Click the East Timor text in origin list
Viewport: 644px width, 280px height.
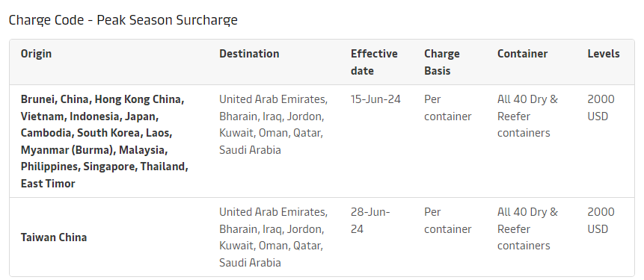[48, 184]
